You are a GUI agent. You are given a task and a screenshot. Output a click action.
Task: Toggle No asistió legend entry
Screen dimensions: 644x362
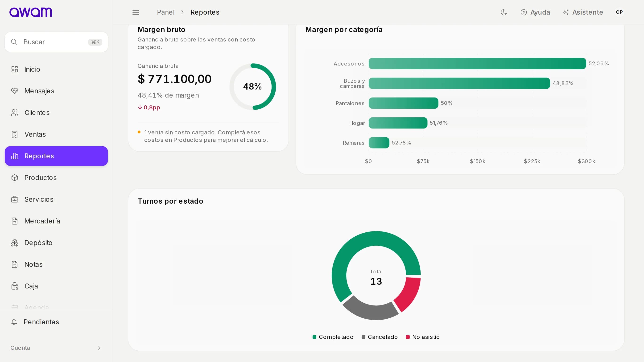tap(422, 337)
